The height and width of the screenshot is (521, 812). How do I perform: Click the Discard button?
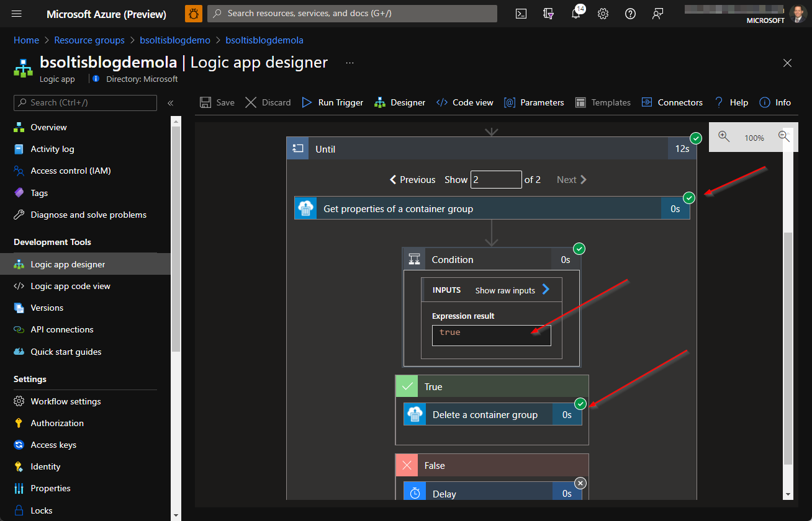click(268, 102)
